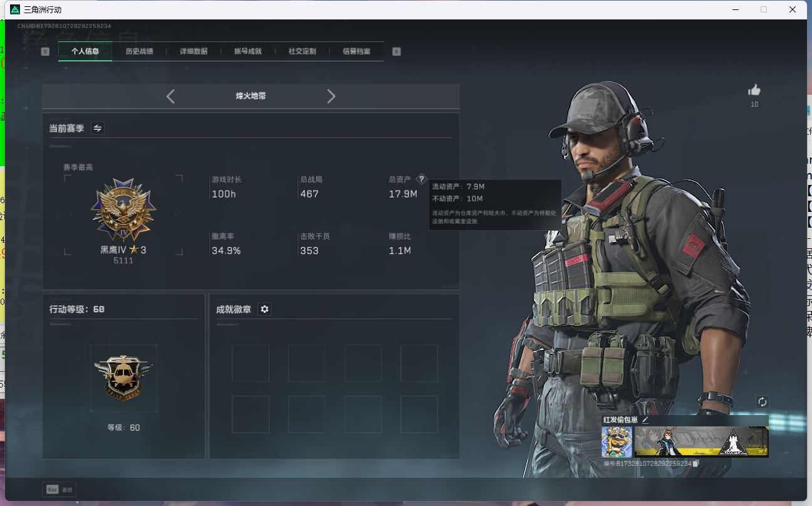The image size is (812, 506).
Task: Open the 社交定制 tab
Action: click(302, 51)
